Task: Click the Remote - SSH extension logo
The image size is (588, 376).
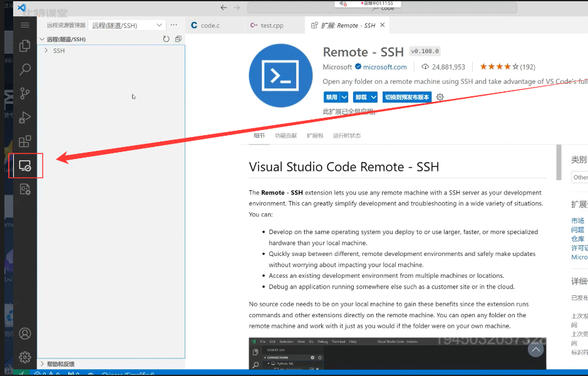Action: [x=281, y=76]
